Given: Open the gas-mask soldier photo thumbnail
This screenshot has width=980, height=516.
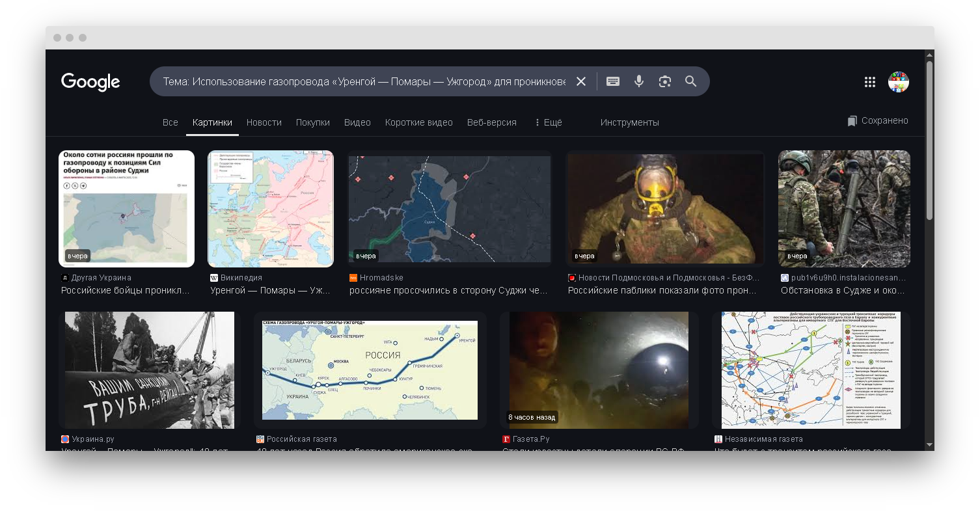Looking at the screenshot, I should tap(665, 209).
